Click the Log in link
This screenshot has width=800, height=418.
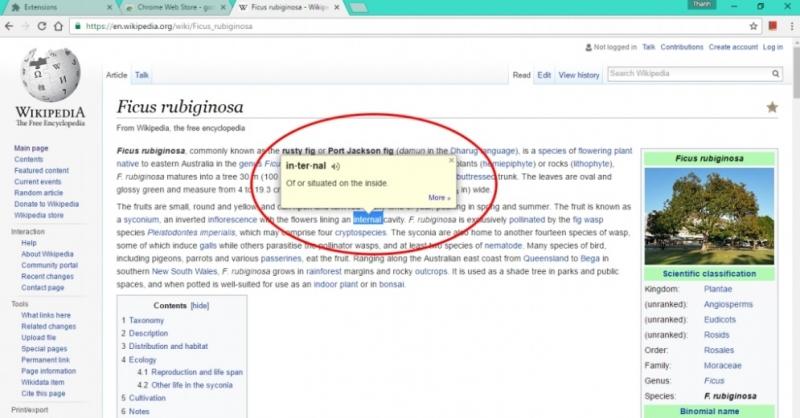tap(772, 47)
